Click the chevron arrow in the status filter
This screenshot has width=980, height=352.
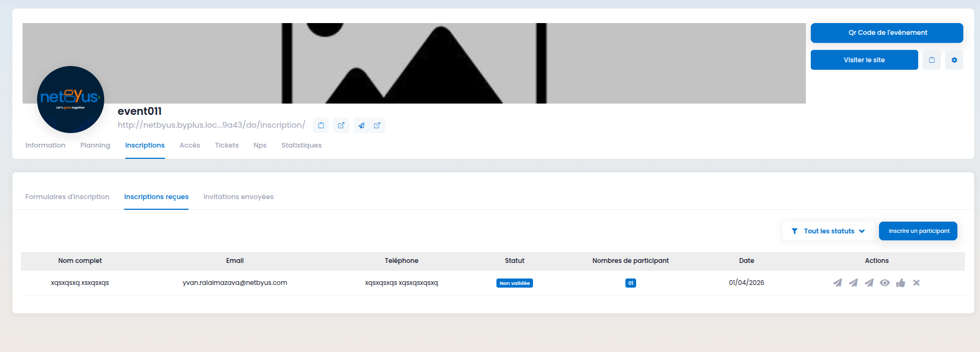click(x=862, y=231)
